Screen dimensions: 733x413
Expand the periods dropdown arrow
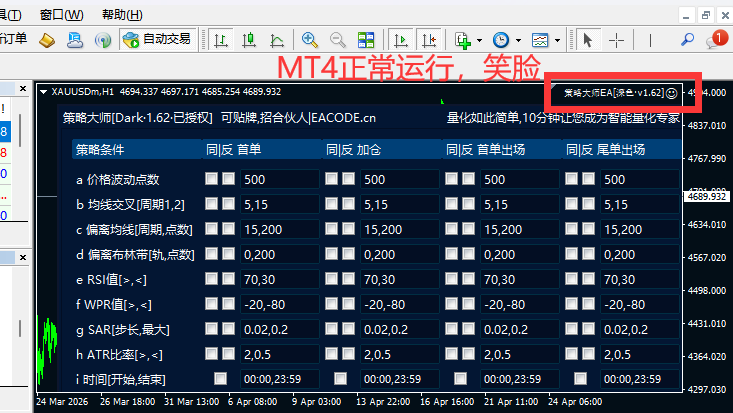pyautogui.click(x=518, y=41)
